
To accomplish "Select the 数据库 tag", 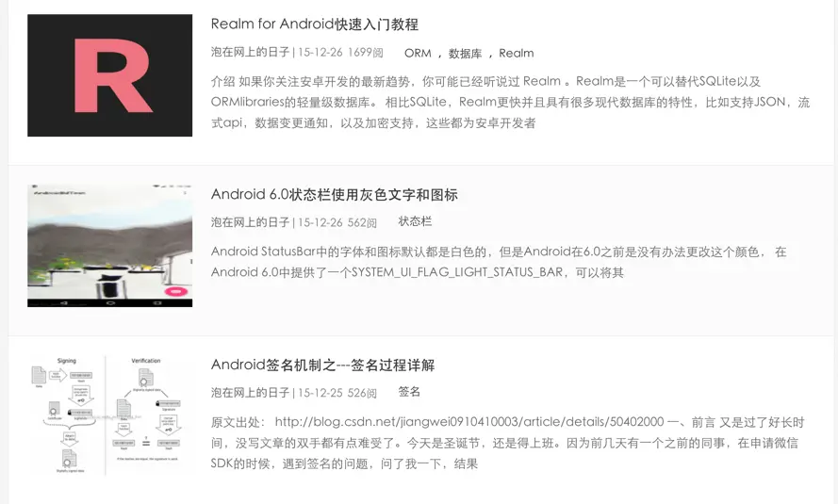I will 465,53.
